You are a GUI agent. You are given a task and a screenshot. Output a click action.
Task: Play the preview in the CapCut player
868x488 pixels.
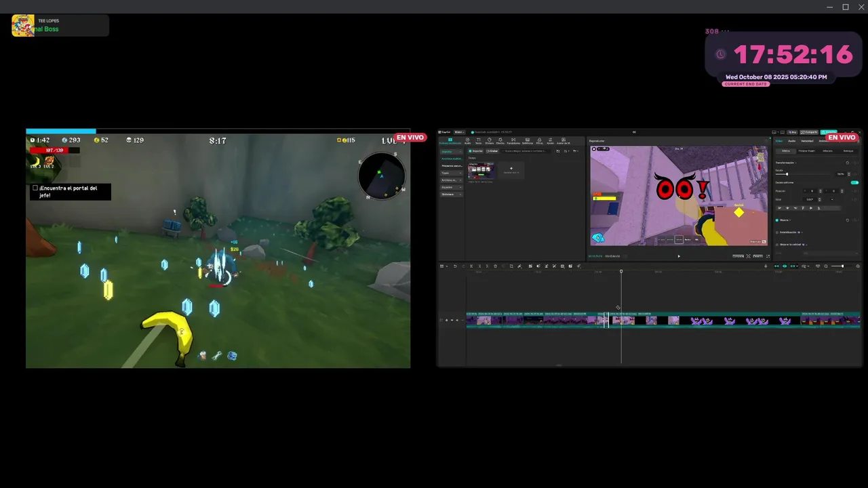[679, 256]
